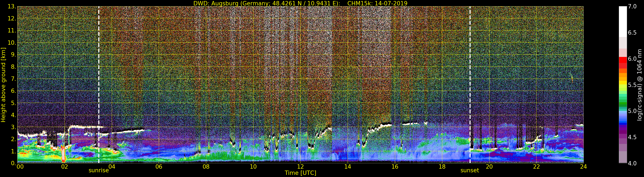Image resolution: width=644 pixels, height=177 pixels.
Task: Click the height-axis tick label '5.'
Action: 14,103
